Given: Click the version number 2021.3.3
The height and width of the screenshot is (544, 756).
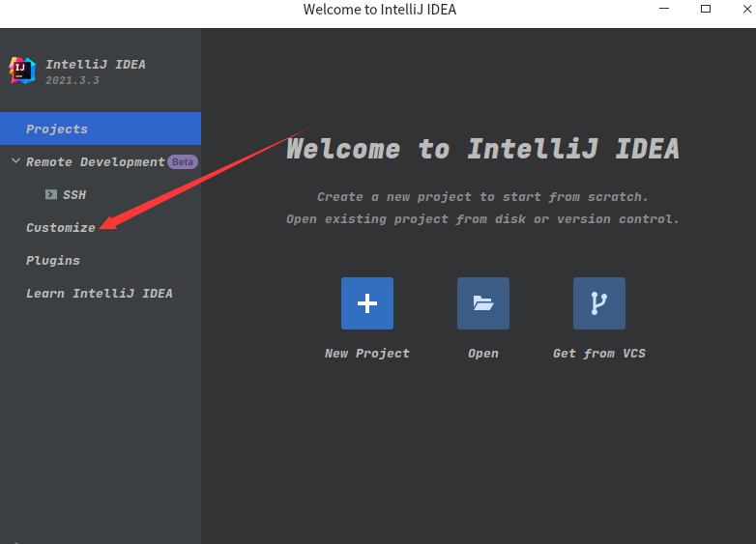Looking at the screenshot, I should pyautogui.click(x=73, y=80).
